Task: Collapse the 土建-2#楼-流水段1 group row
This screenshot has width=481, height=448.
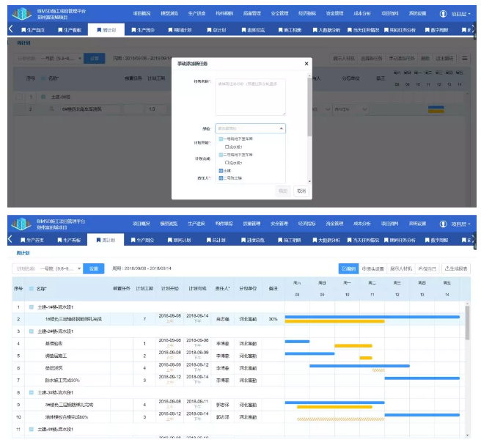Action: 31,331
